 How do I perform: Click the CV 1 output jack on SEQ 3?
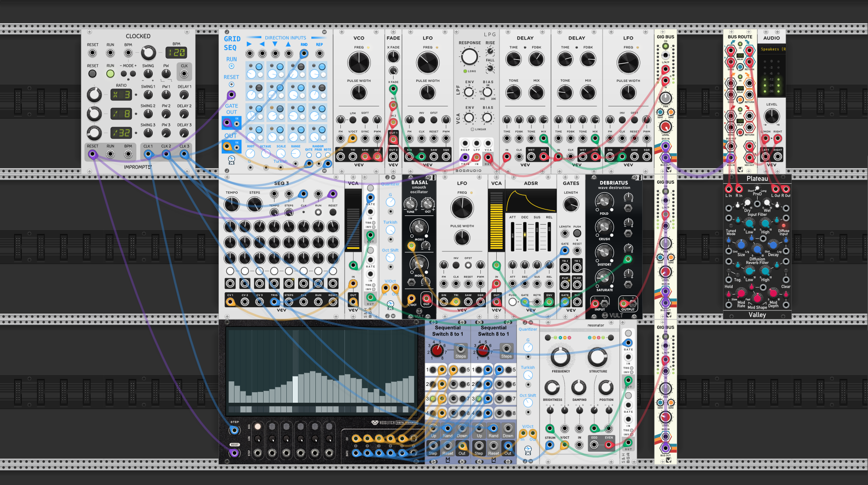(230, 302)
